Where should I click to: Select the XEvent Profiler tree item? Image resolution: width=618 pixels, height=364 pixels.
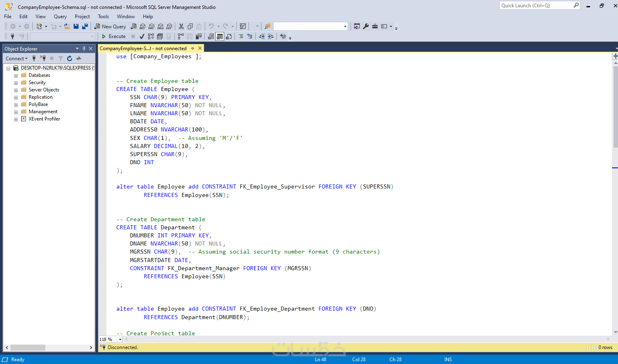44,119
